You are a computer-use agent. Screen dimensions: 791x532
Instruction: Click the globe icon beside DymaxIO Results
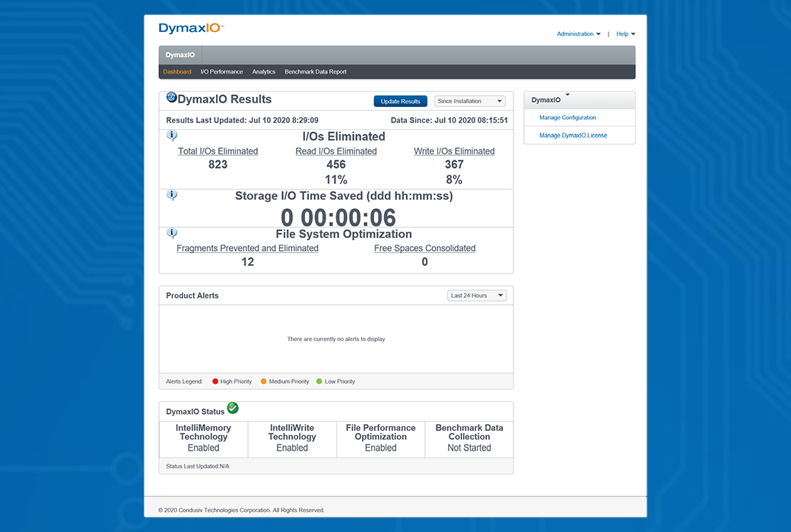(172, 97)
